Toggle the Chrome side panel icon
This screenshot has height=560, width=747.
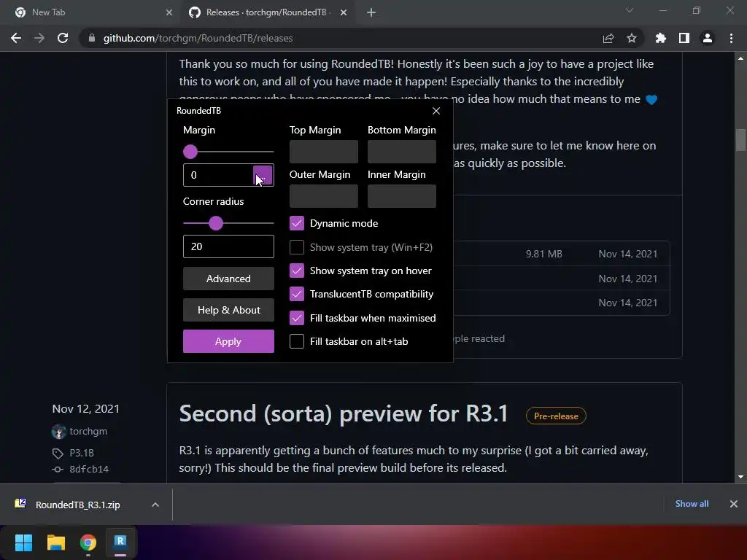point(684,38)
